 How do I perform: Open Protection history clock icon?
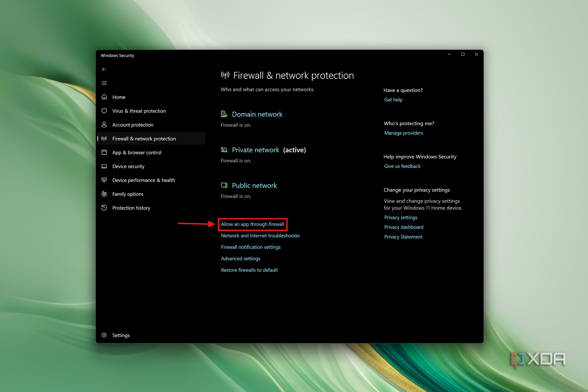tap(104, 208)
